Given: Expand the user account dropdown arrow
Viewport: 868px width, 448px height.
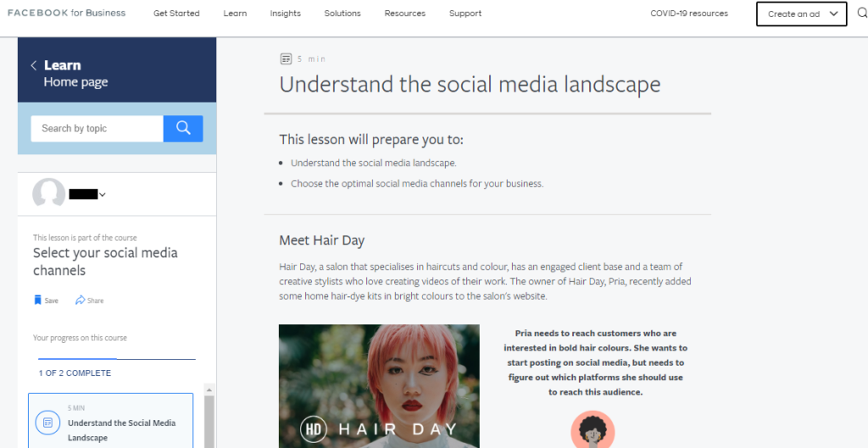Looking at the screenshot, I should point(103,194).
